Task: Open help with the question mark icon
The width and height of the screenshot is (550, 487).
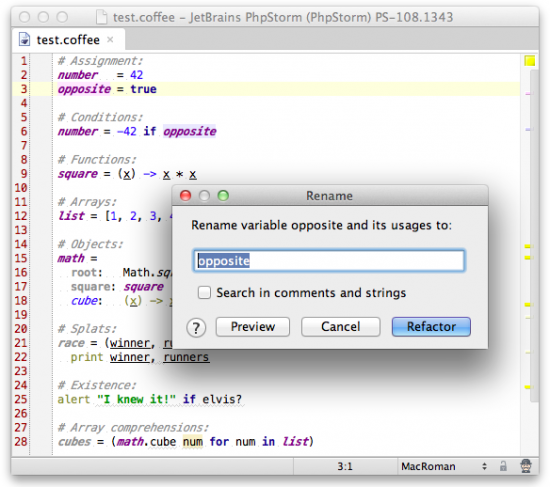Action: pyautogui.click(x=196, y=328)
